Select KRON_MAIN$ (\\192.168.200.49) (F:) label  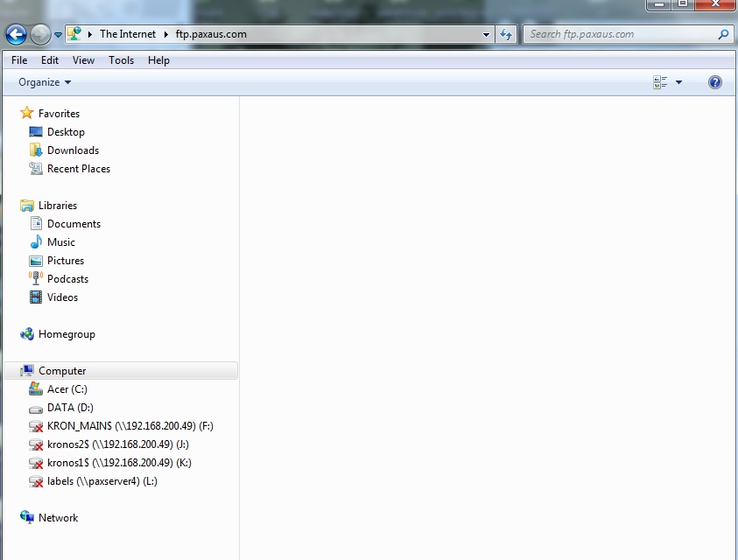130,425
